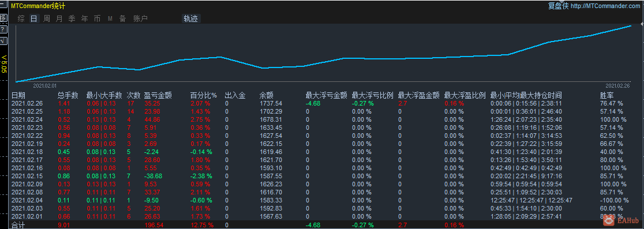This screenshot has width=644, height=229.
Task: Click the 日期 column header
Action: pyautogui.click(x=18, y=95)
